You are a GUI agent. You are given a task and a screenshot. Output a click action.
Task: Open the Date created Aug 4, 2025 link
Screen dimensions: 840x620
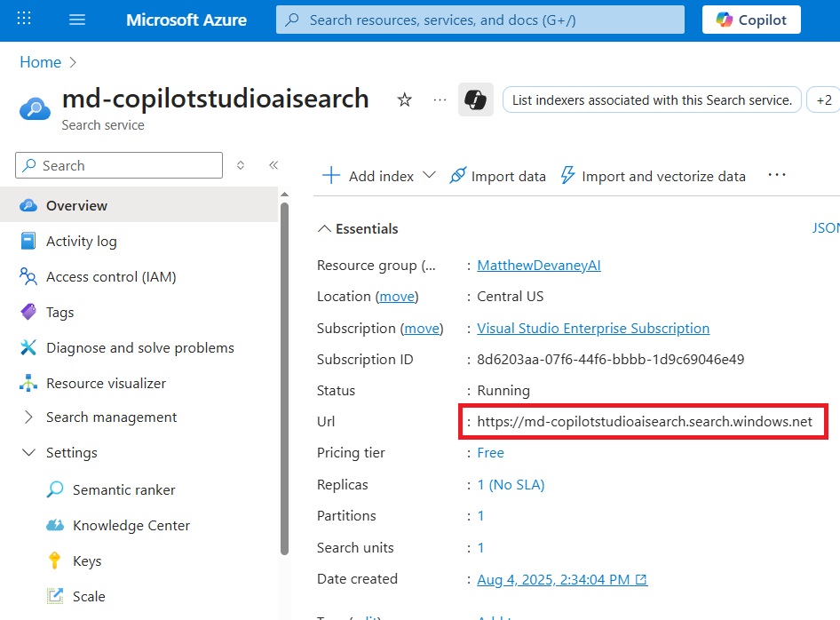pos(562,579)
